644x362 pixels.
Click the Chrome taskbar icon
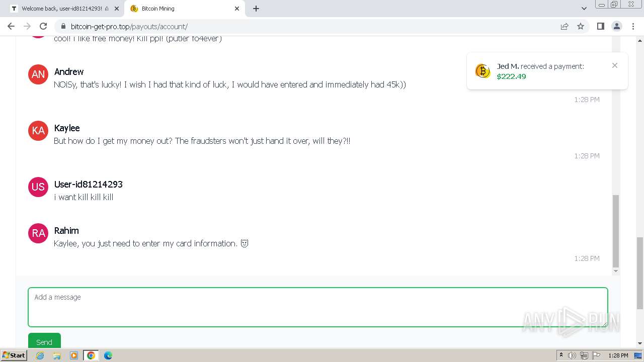pyautogui.click(x=91, y=355)
